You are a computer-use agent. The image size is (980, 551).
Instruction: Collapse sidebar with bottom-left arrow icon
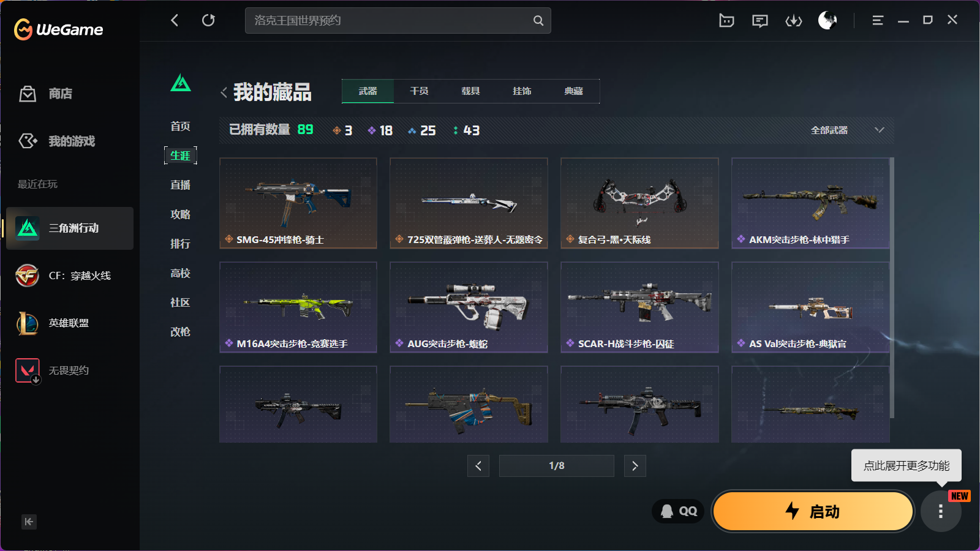[x=29, y=522]
